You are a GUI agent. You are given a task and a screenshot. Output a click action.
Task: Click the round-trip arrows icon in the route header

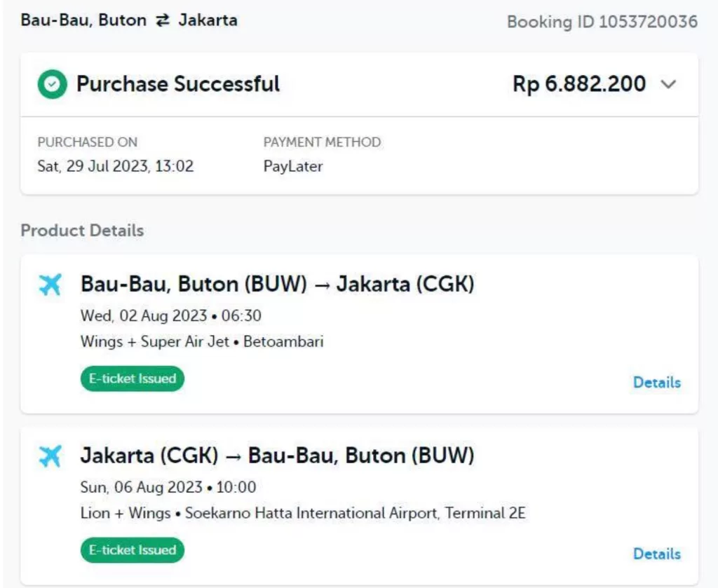(162, 20)
